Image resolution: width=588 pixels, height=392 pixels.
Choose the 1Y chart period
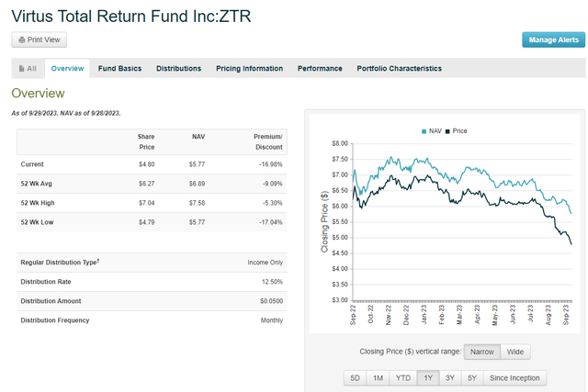coord(428,377)
